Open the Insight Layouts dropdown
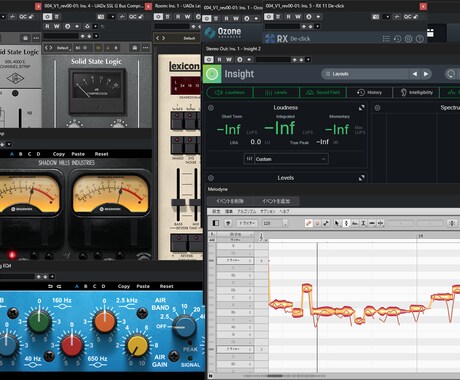 coord(365,74)
